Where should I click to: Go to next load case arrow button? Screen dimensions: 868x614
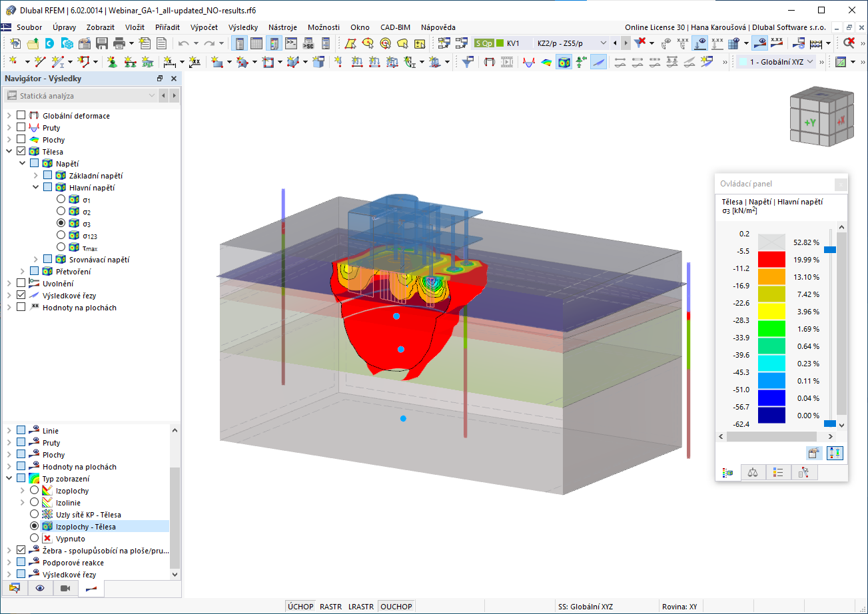point(626,43)
